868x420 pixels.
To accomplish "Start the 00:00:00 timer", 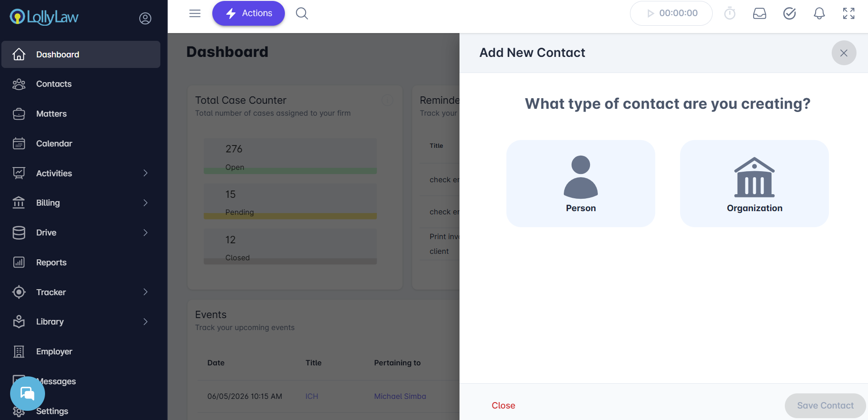I will coord(671,13).
